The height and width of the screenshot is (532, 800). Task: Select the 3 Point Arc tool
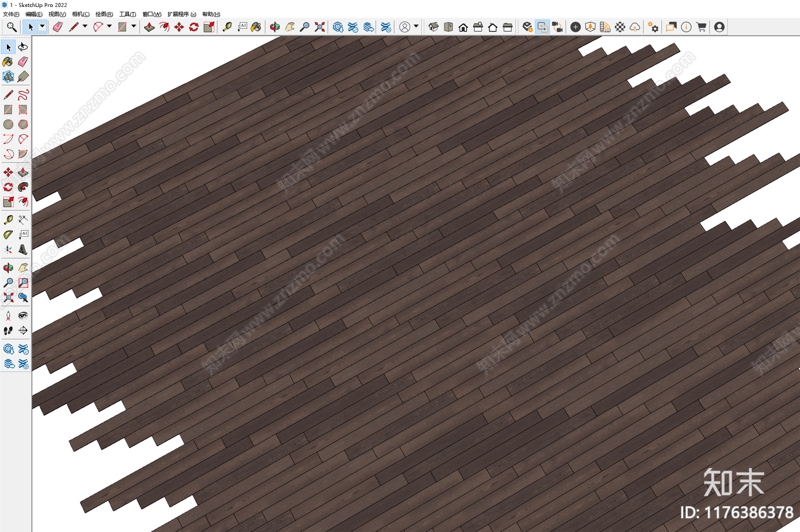tap(8, 154)
